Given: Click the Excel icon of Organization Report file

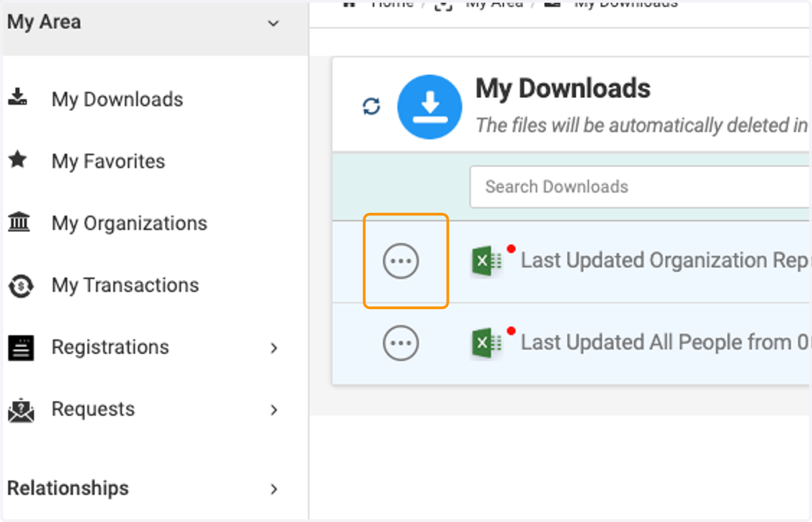Looking at the screenshot, I should (x=487, y=262).
